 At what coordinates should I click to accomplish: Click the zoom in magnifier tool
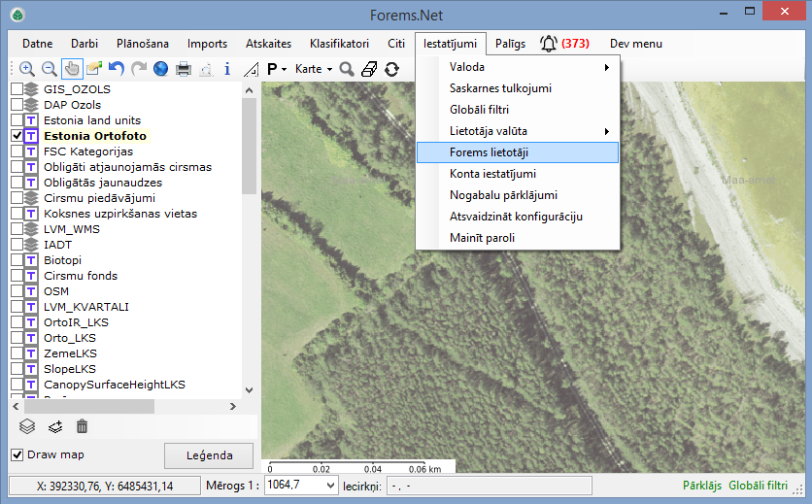coord(26,69)
